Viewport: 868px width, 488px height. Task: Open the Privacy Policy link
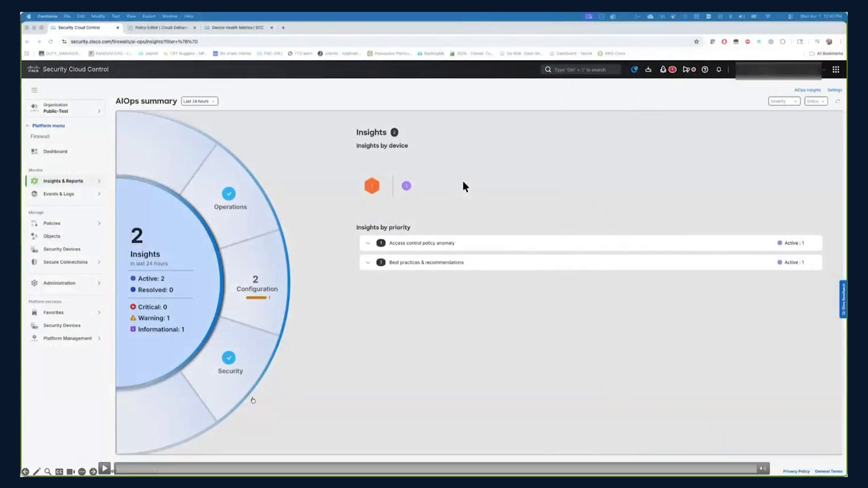coord(796,471)
